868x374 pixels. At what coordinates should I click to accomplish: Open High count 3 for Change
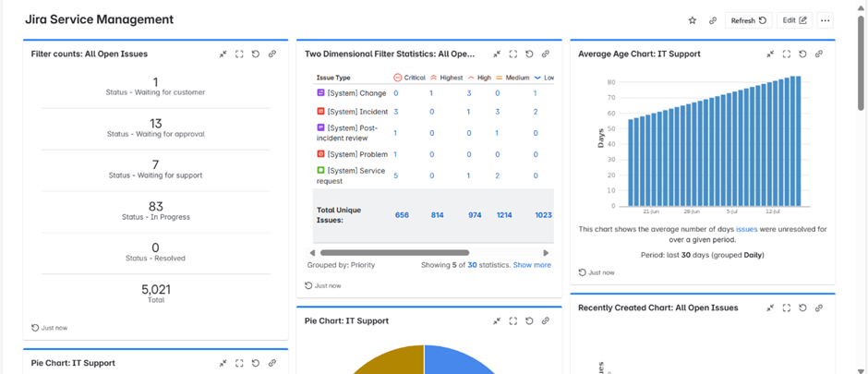(x=469, y=93)
